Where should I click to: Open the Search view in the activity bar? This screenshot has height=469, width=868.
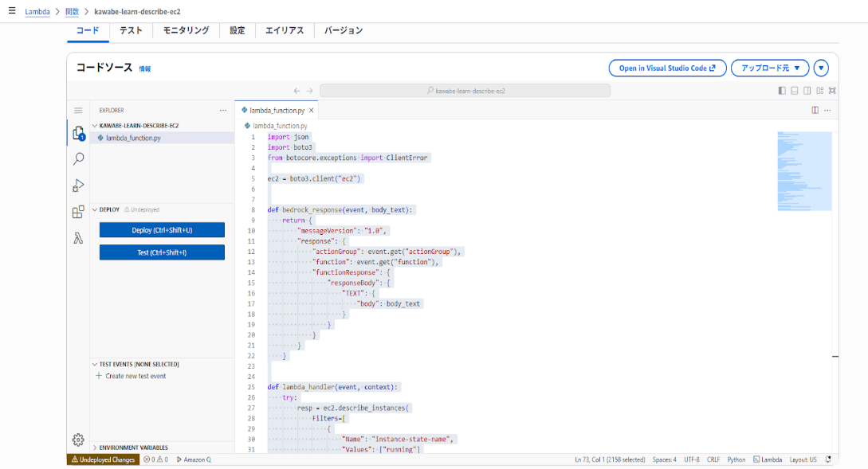click(78, 159)
